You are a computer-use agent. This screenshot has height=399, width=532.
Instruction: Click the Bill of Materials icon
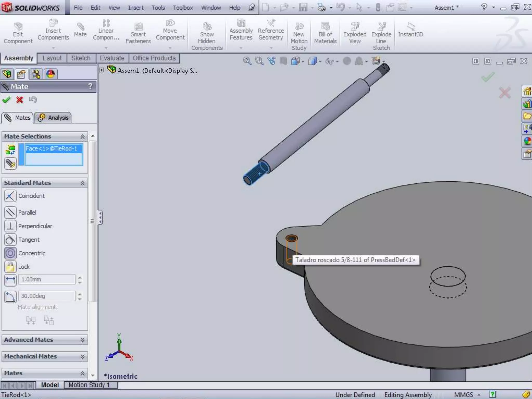pyautogui.click(x=325, y=33)
